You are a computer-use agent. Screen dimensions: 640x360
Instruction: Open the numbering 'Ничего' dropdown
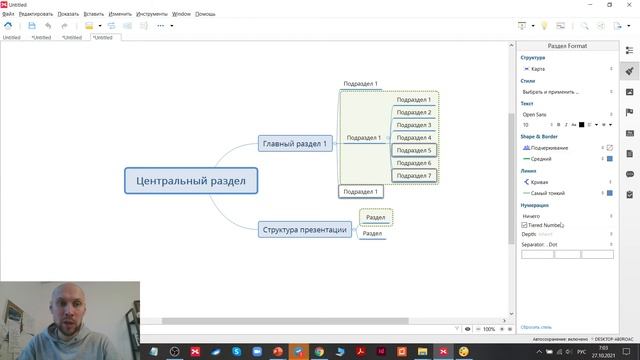[567, 216]
